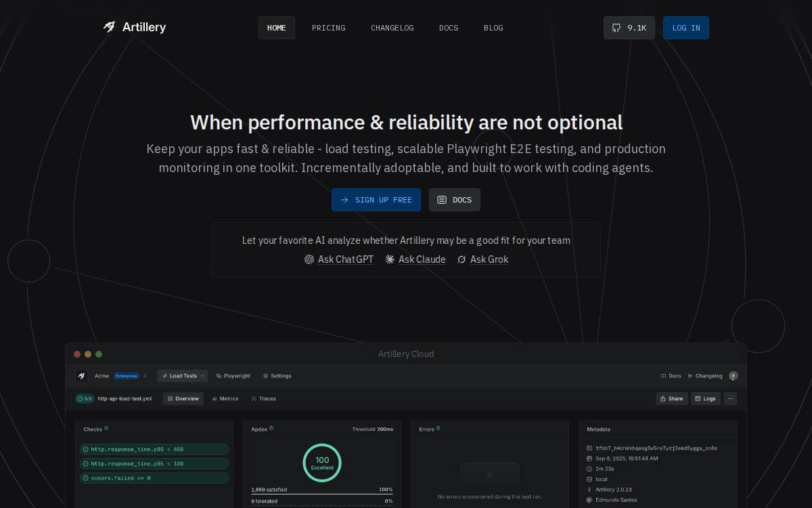Open the GitHub 9.1K stars link
Image resolution: width=812 pixels, height=508 pixels.
629,28
